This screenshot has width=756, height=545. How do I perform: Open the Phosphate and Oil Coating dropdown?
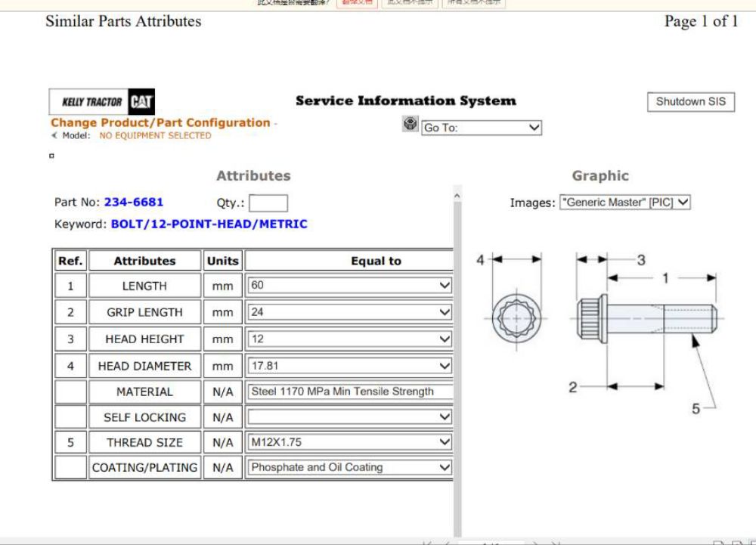tap(350, 467)
